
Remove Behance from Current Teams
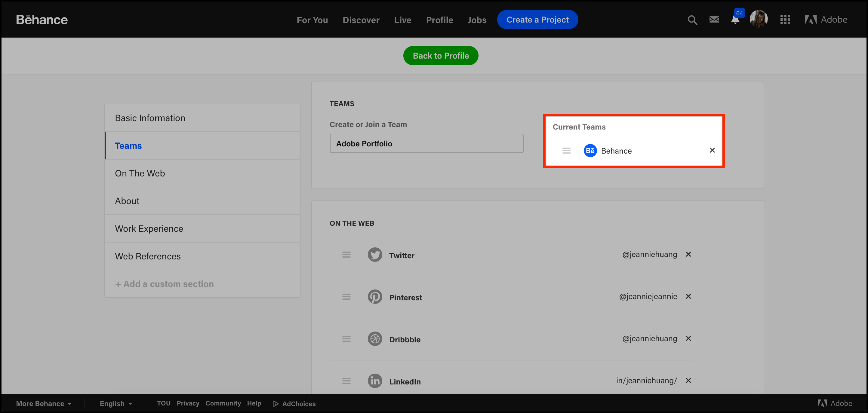point(713,150)
